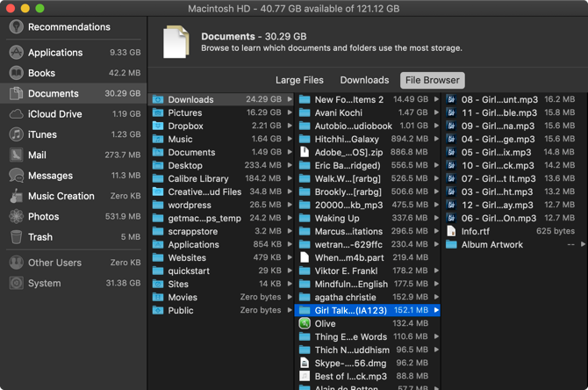The image size is (588, 390).
Task: Select the Info.rtf file
Action: (x=481, y=232)
